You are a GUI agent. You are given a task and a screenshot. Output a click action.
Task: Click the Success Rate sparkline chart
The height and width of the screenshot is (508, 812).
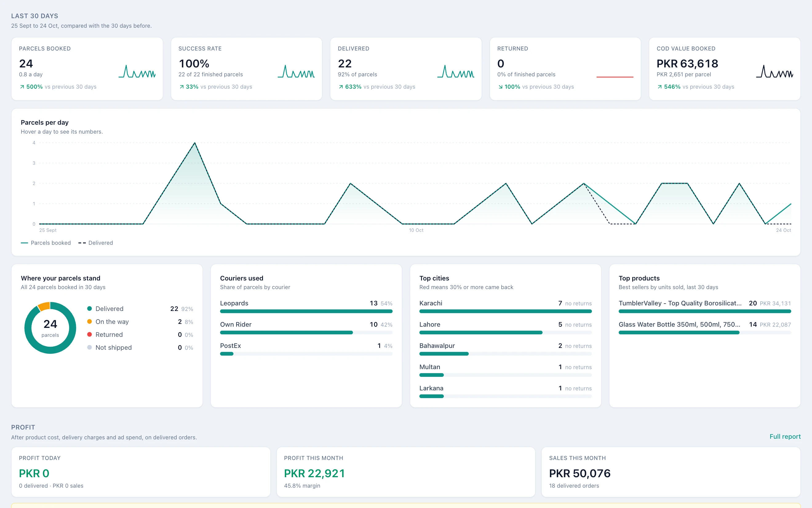click(296, 71)
